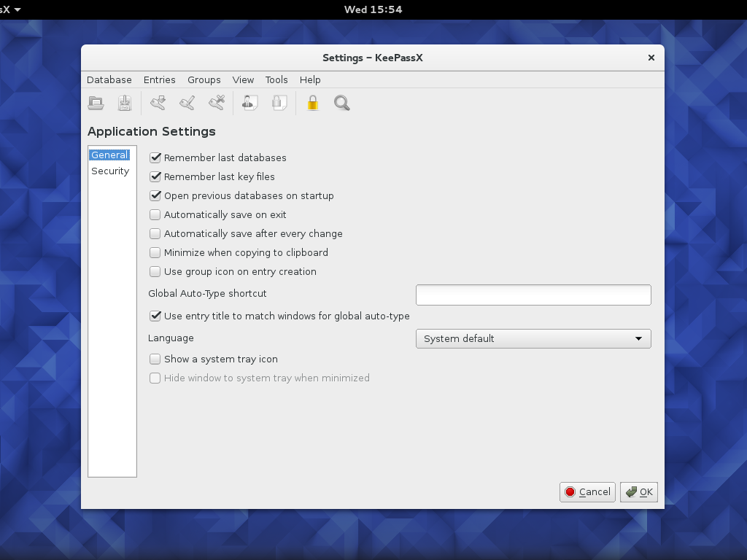This screenshot has width=747, height=560.
Task: Toggle Remember last key files checkbox
Action: point(155,176)
